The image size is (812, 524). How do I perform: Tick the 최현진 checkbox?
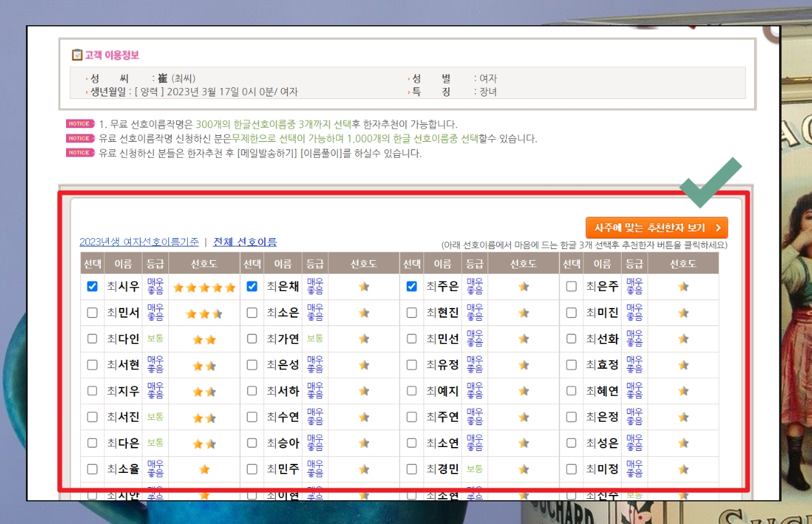(411, 312)
